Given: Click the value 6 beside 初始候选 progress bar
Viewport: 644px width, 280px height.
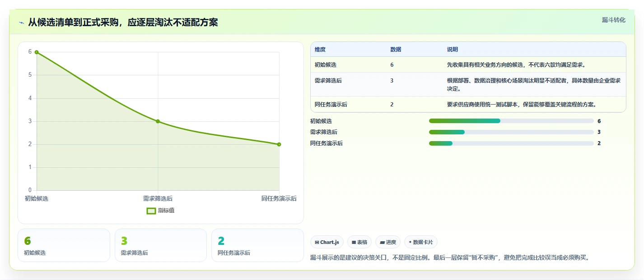Looking at the screenshot, I should [599, 121].
